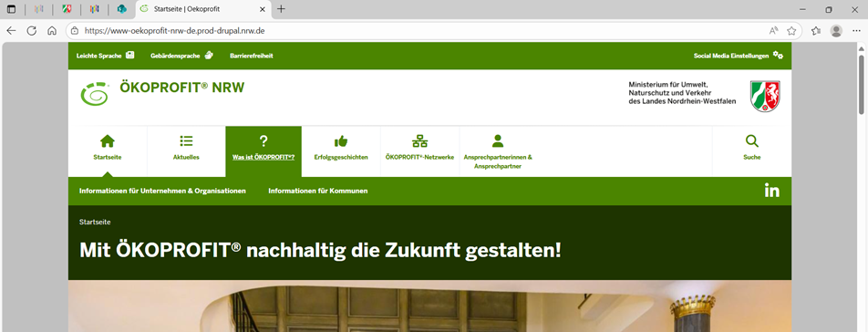Click the NRW coat of arms emblem
This screenshot has width=868, height=332.
tap(765, 96)
